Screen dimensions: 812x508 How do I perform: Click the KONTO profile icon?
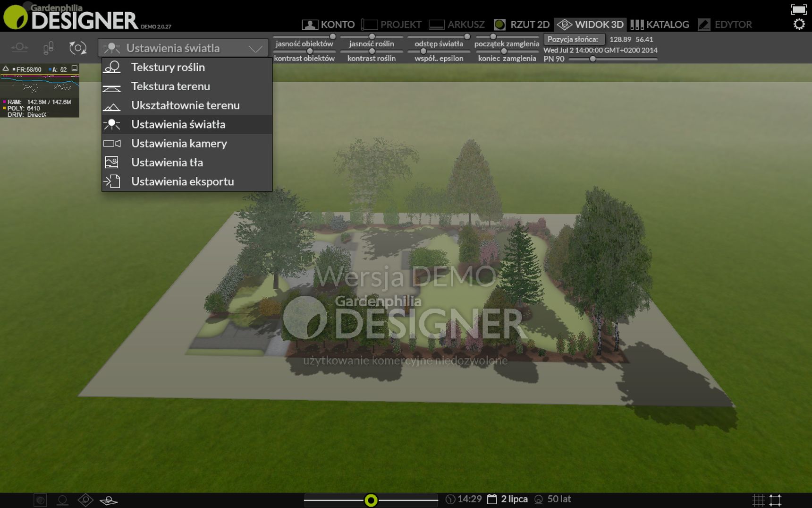pos(310,25)
